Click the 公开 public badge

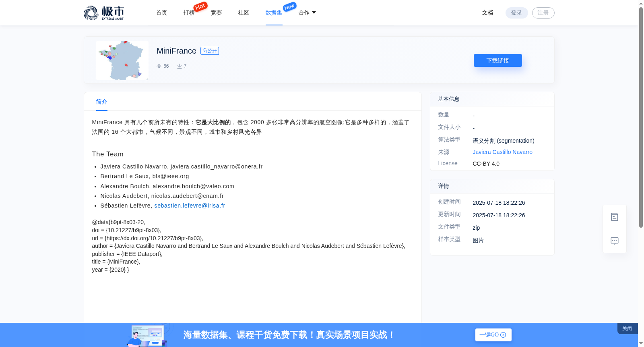click(x=210, y=51)
